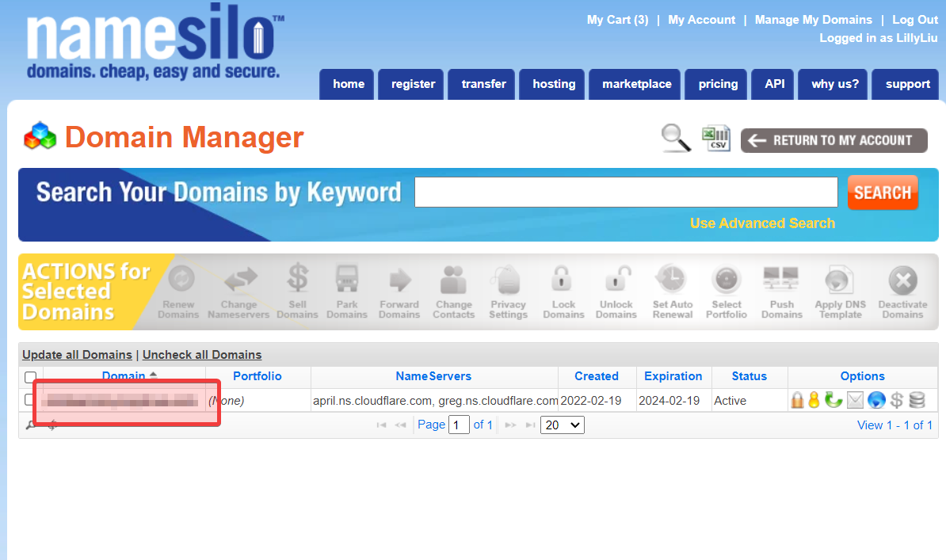Toggle the select-all checkbox in table header
946x560 pixels.
31,377
